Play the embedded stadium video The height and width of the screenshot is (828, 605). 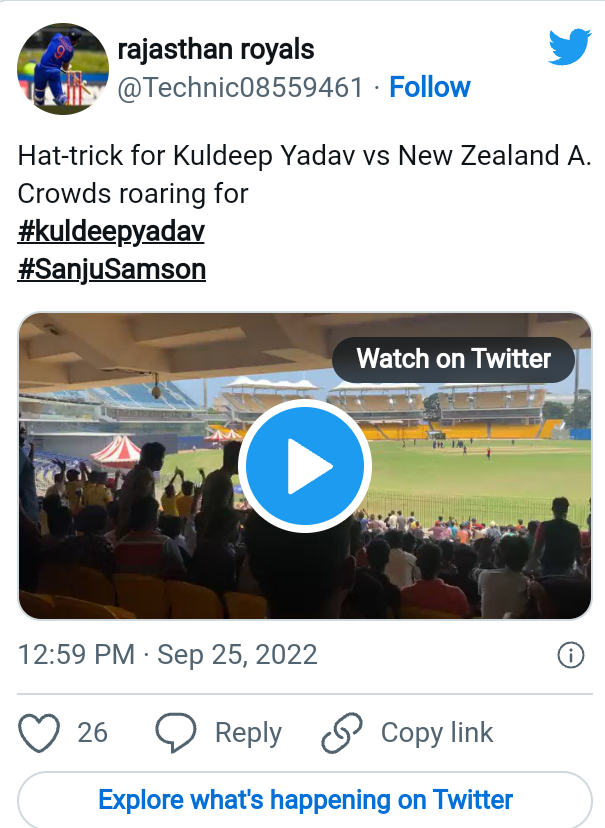[306, 467]
